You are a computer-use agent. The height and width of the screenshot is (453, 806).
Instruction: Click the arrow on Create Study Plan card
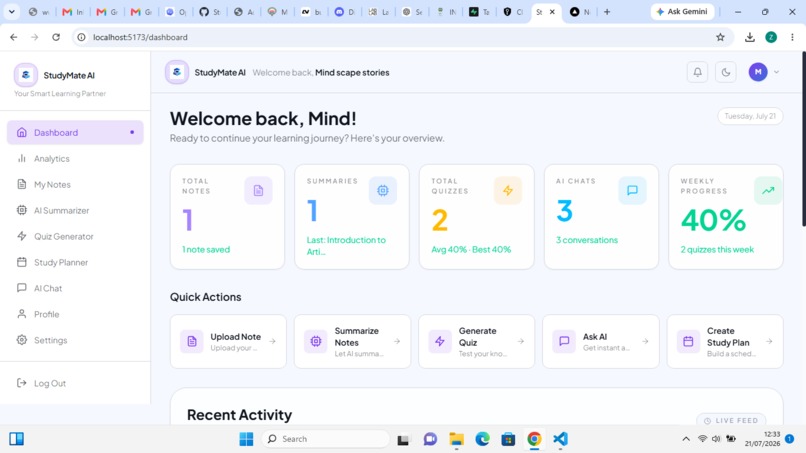pos(769,341)
